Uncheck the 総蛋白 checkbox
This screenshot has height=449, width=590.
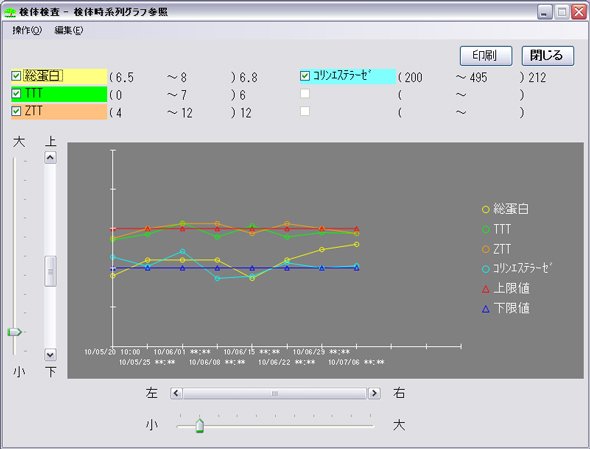point(16,76)
